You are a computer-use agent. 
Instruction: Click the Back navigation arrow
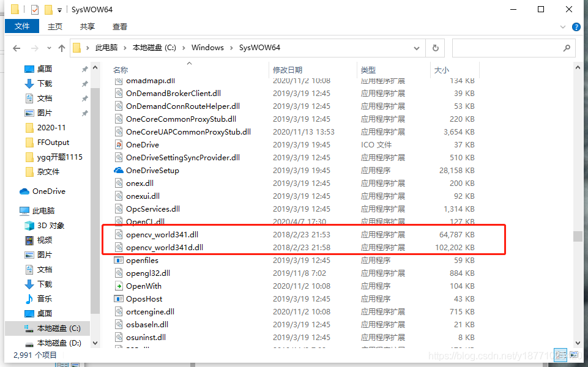click(x=16, y=48)
